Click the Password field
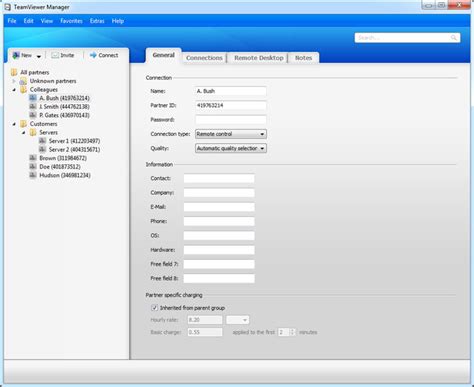The width and height of the screenshot is (474, 387). (231, 120)
